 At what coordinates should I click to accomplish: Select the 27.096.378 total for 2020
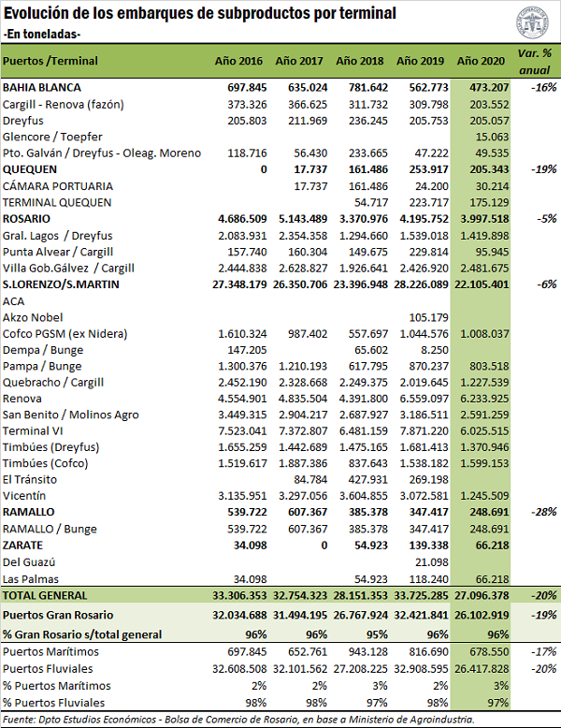coord(481,595)
